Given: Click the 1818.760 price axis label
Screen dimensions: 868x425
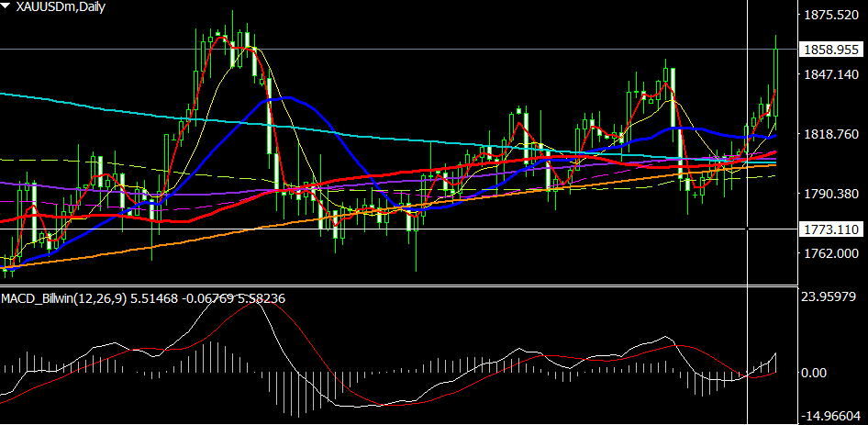Looking at the screenshot, I should tap(830, 134).
